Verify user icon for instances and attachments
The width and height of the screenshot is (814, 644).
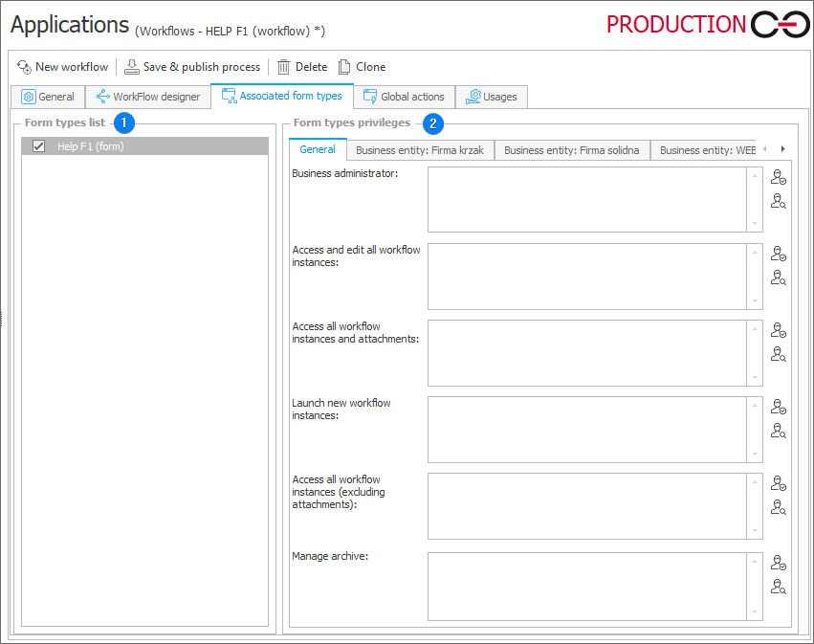click(x=779, y=330)
